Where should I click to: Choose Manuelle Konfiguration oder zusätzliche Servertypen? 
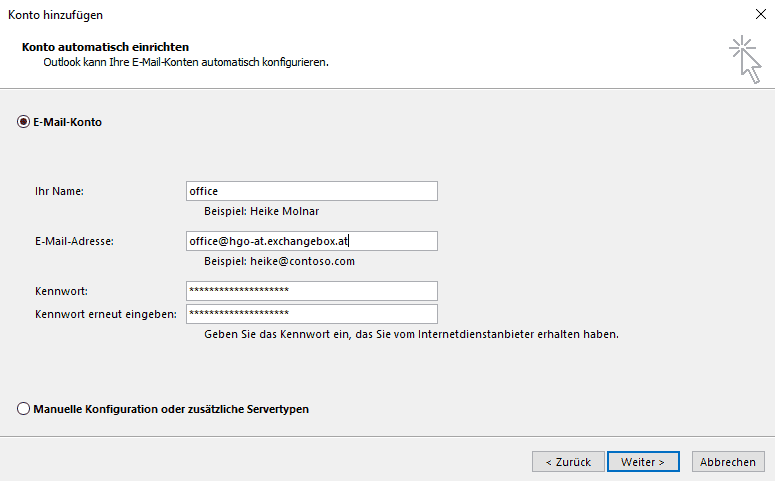coord(23,409)
